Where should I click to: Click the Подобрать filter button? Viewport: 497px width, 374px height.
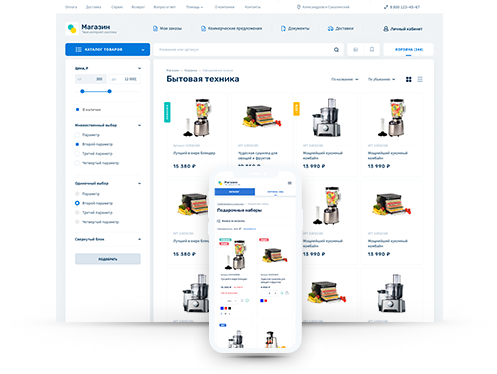click(x=108, y=259)
